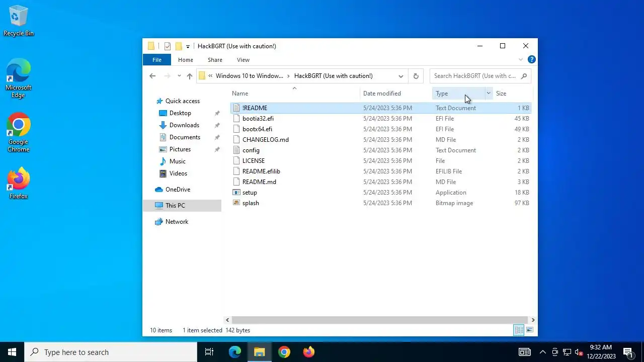Select the LICENSE file name
The image size is (644, 362).
(x=254, y=161)
